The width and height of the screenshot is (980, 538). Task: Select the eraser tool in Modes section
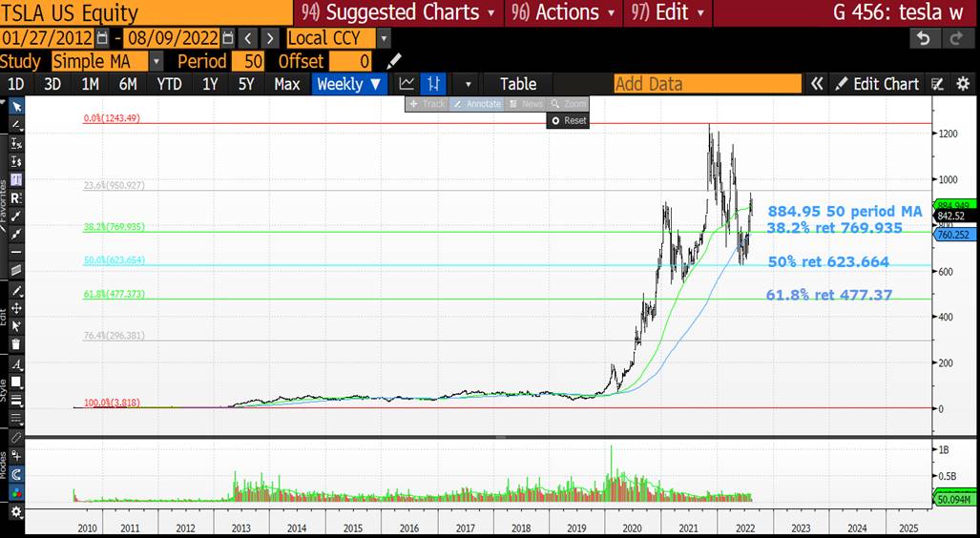(16, 439)
